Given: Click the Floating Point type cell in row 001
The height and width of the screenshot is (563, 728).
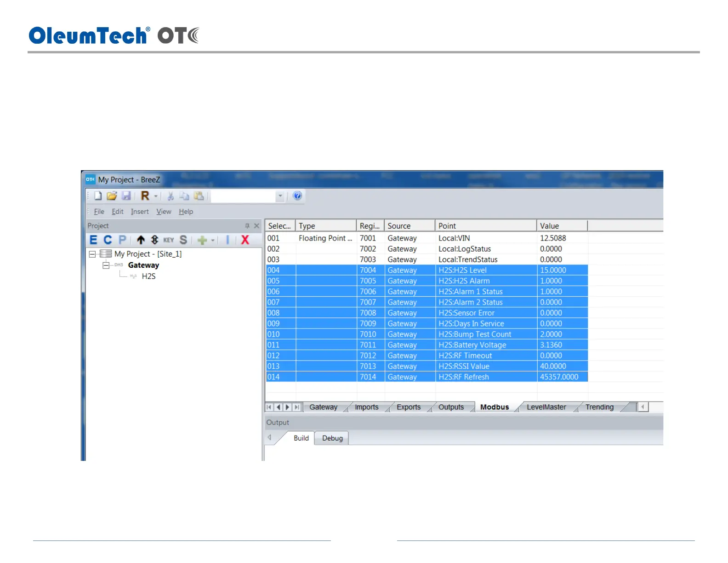Looking at the screenshot, I should (x=326, y=238).
